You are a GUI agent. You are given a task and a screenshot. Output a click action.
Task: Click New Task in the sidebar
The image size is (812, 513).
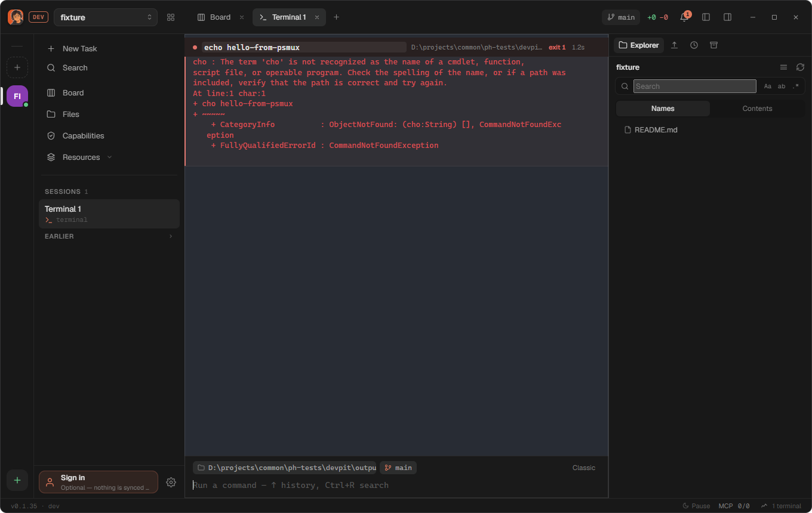[108, 49]
